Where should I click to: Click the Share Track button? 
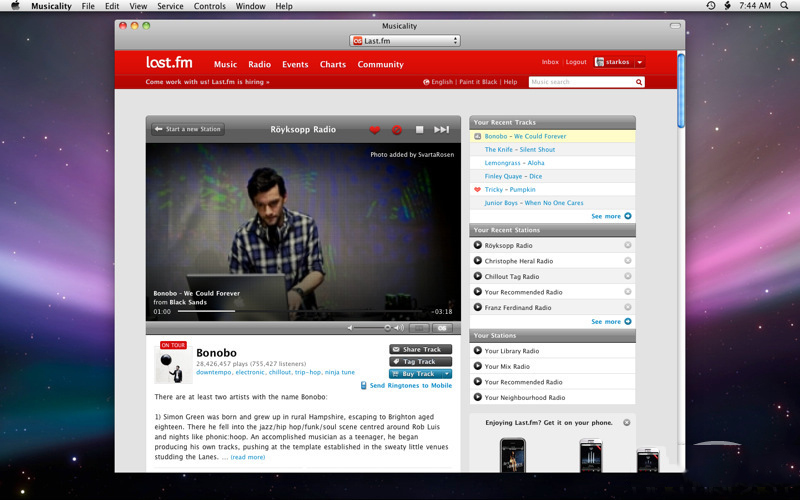click(420, 349)
